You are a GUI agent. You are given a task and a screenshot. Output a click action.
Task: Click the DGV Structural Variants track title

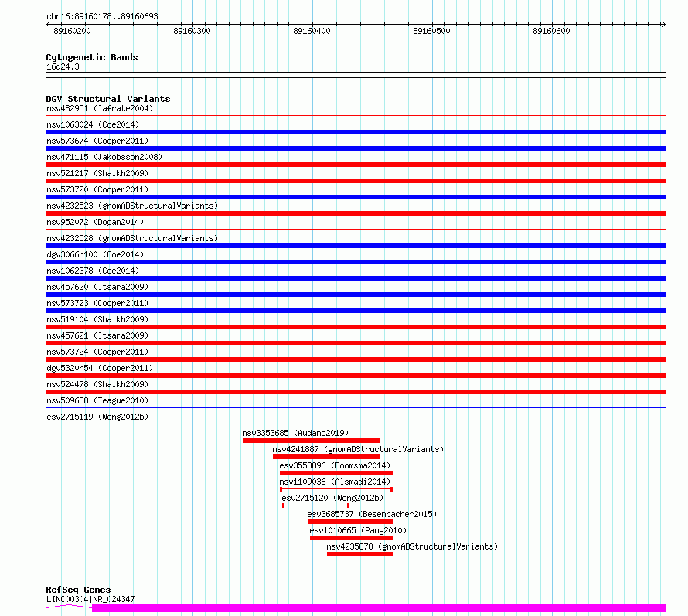pyautogui.click(x=108, y=99)
